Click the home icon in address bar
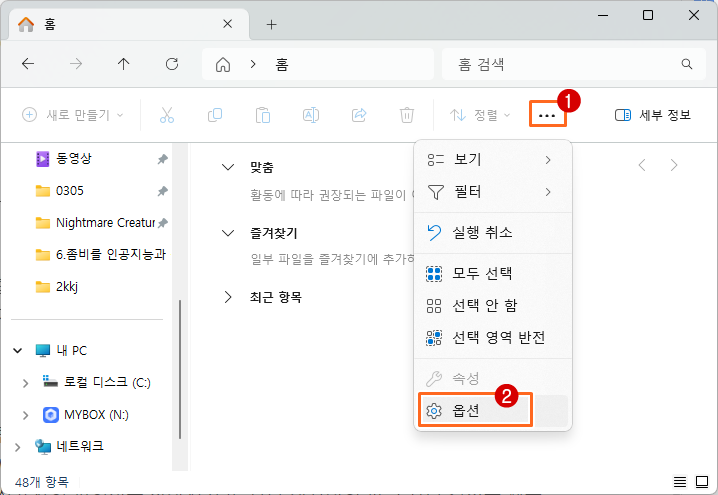The image size is (718, 495). coord(223,65)
